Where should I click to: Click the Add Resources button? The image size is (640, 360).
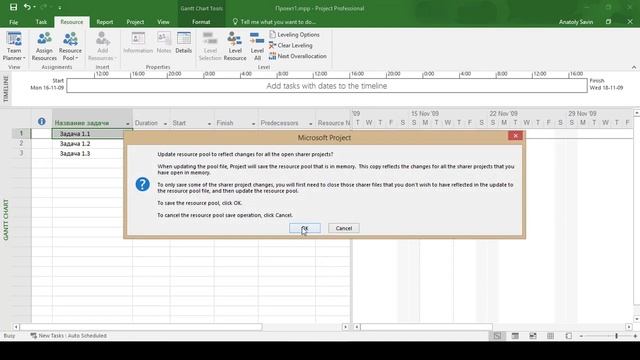tap(102, 46)
